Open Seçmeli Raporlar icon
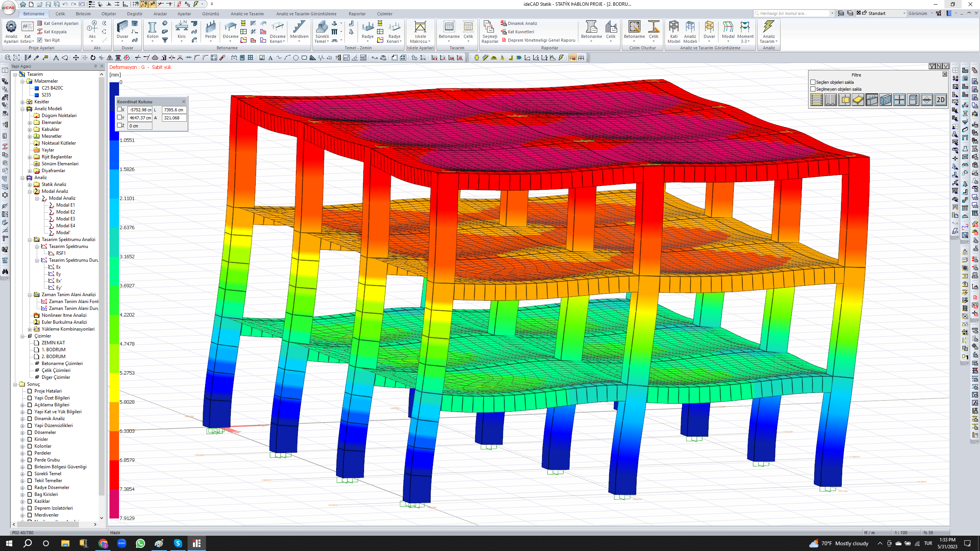 tap(490, 32)
